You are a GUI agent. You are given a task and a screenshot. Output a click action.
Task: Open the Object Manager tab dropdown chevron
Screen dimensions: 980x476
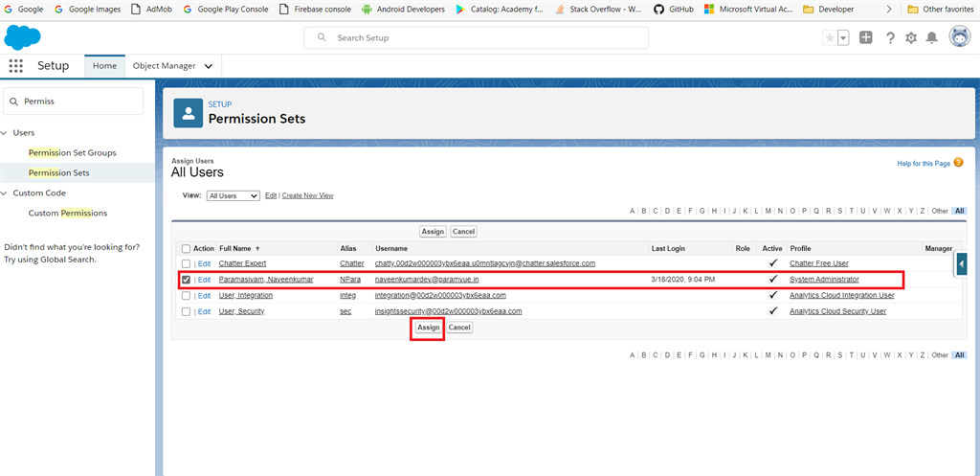[208, 66]
